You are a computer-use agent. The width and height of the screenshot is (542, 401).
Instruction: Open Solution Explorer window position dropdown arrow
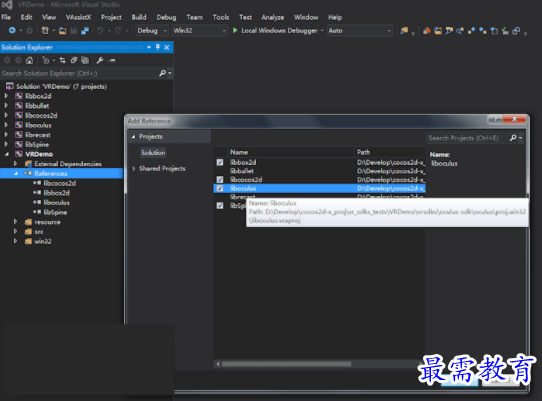(149, 47)
